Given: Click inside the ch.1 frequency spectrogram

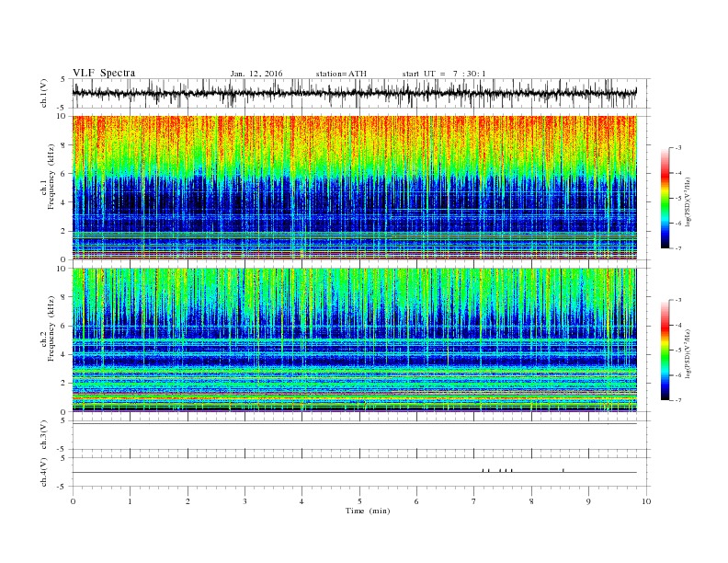Looking at the screenshot, I should [x=354, y=188].
